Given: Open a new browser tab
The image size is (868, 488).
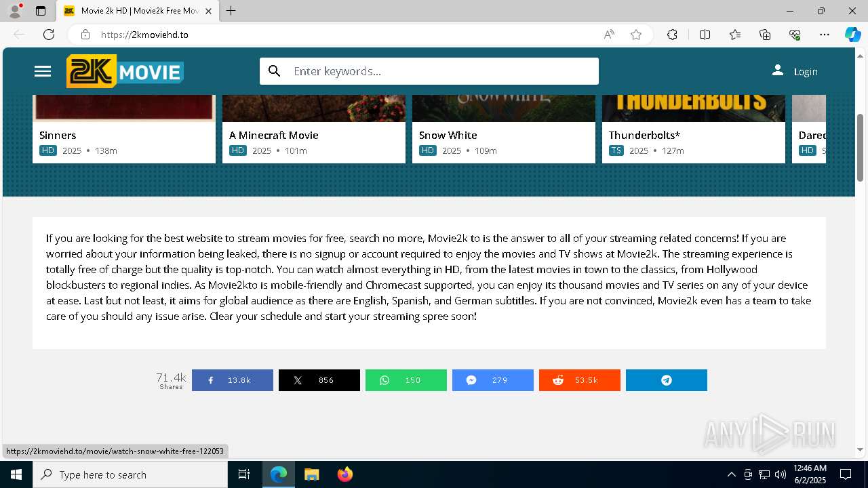Looking at the screenshot, I should coord(231,11).
